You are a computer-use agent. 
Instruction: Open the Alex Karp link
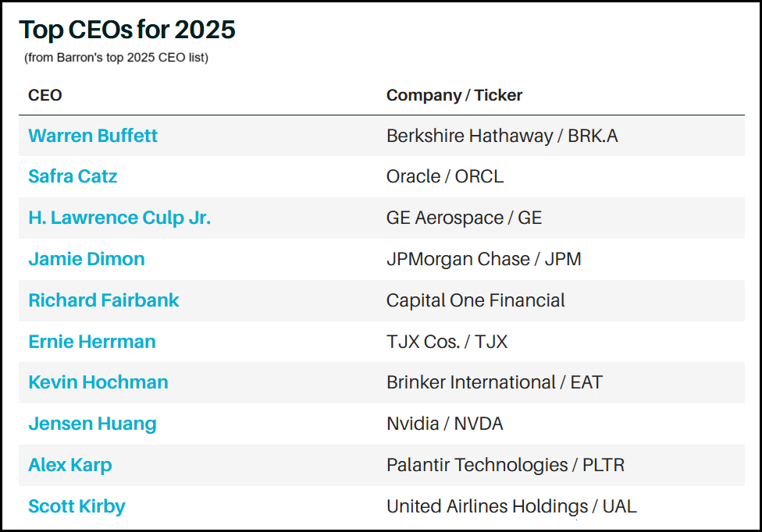[70, 465]
